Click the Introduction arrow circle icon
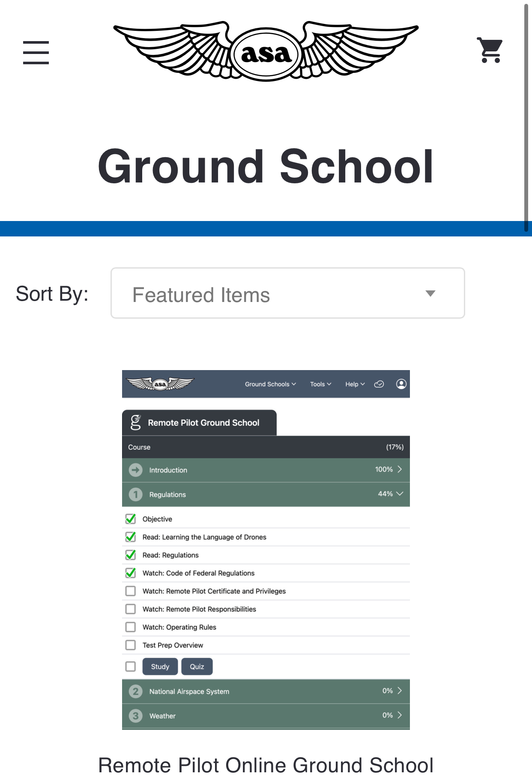This screenshot has width=532, height=783. [x=135, y=470]
